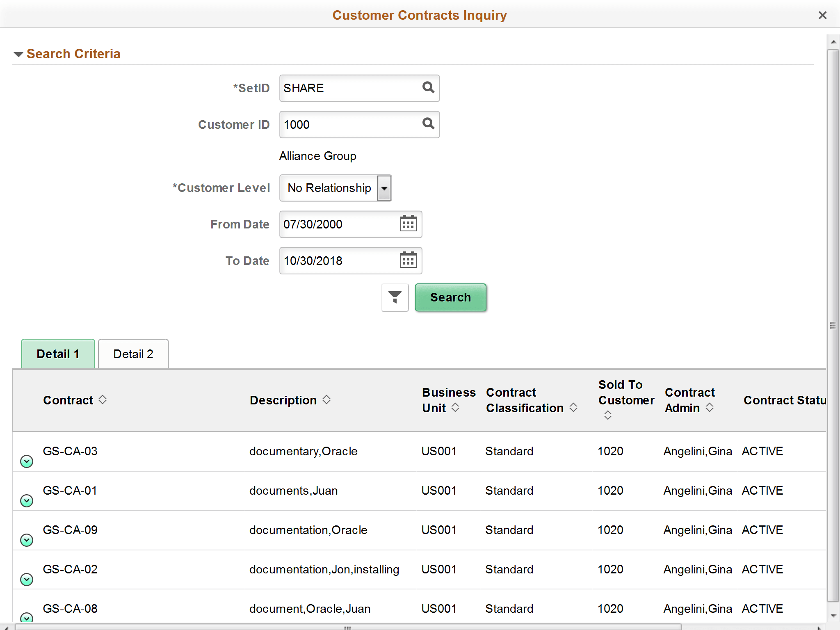Sort the Contract Classification column

[573, 408]
